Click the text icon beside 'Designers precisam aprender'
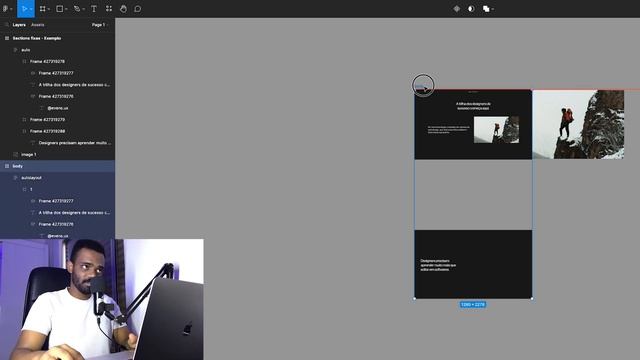 [33, 143]
